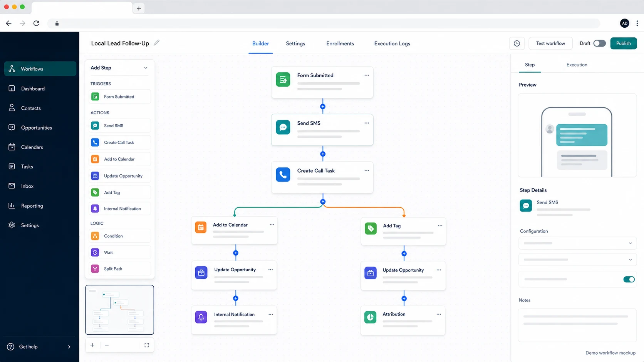The width and height of the screenshot is (644, 362).
Task: Zoom out with the minus icon below minimap
Action: [107, 345]
